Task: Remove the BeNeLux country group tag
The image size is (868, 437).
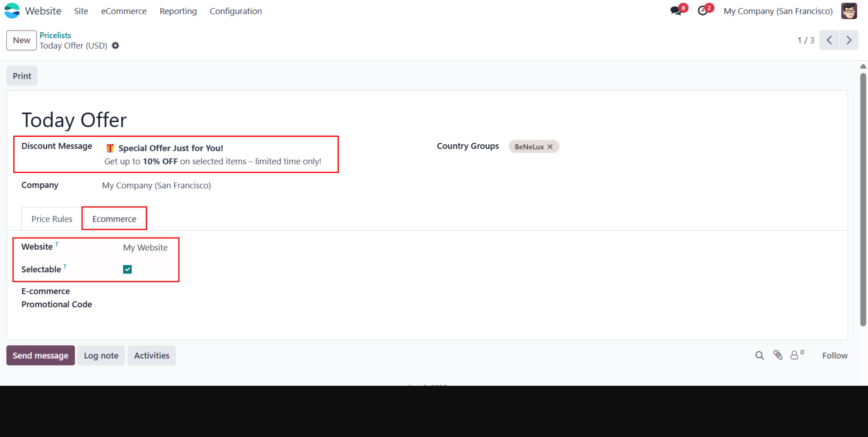Action: (550, 146)
